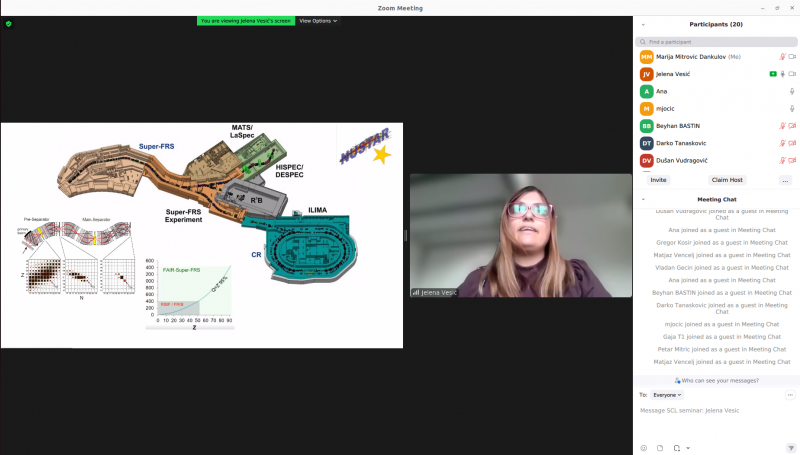Viewport: 800px width, 455px height.
Task: Click the divider handle between slide and video
Action: 406,235
